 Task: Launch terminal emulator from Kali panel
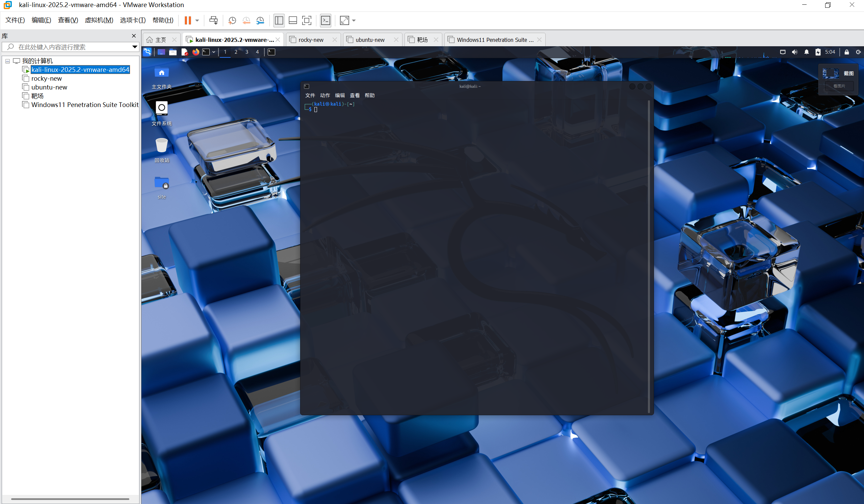point(206,52)
